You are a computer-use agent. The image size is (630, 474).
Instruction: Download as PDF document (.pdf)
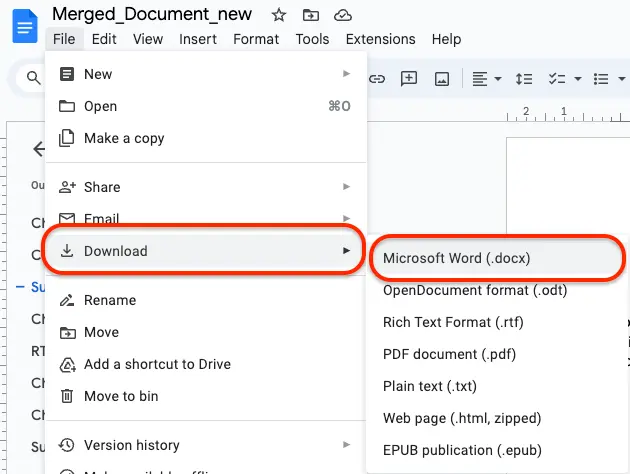[497, 354]
